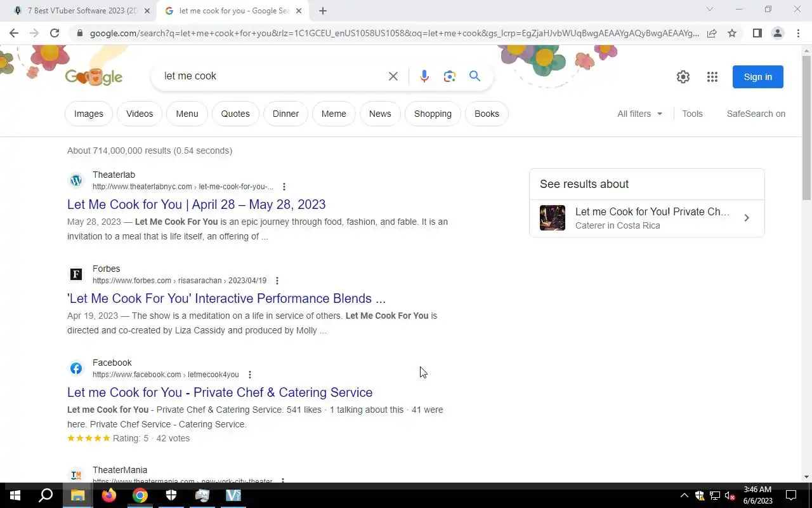This screenshot has width=812, height=508.
Task: Click the muted volume tray icon
Action: [730, 495]
